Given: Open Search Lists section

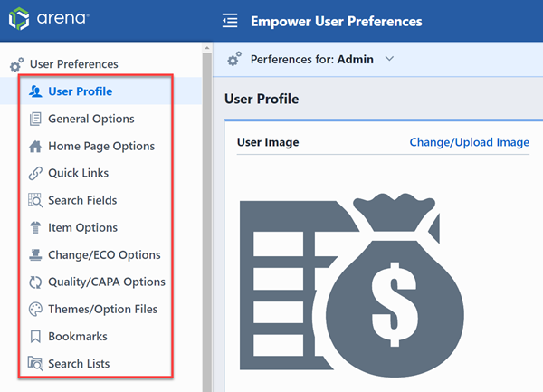Looking at the screenshot, I should pos(79,364).
